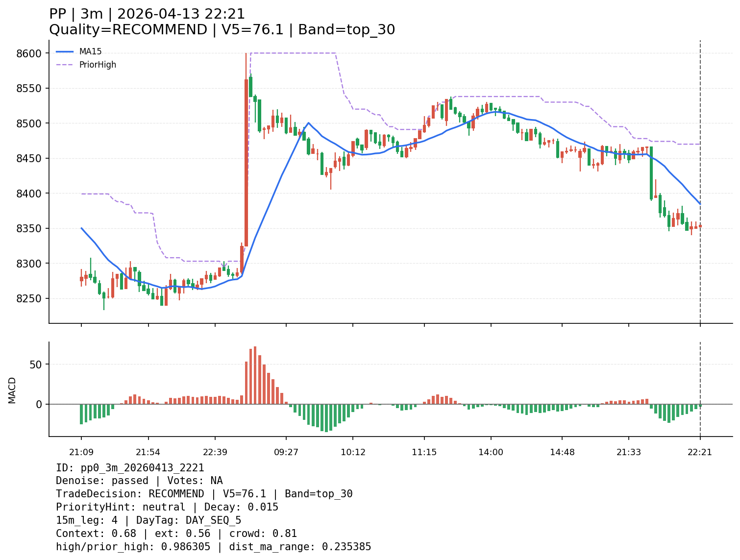Viewport: 740px width, 560px height.
Task: Select the MA15 legend label
Action: point(91,51)
